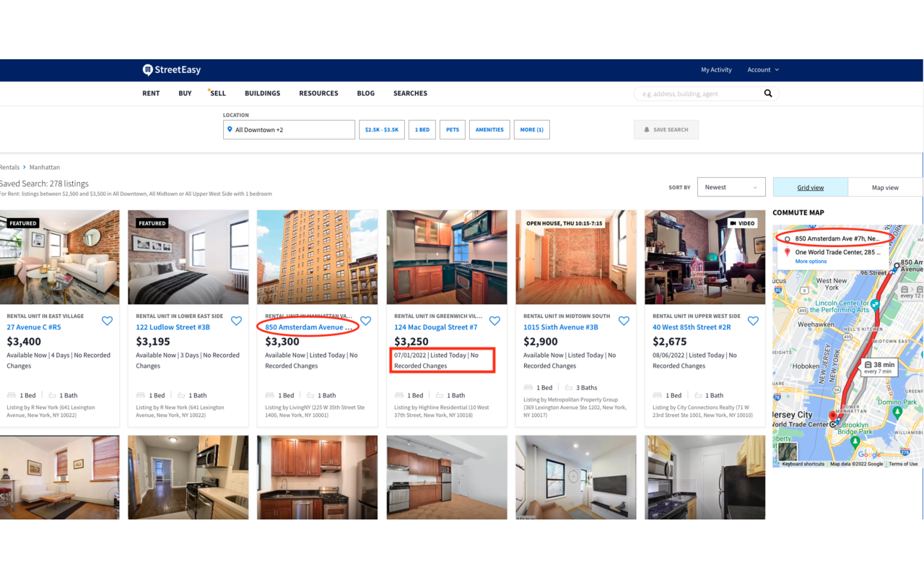
Task: Click Terms of Use on the map
Action: pyautogui.click(x=903, y=464)
